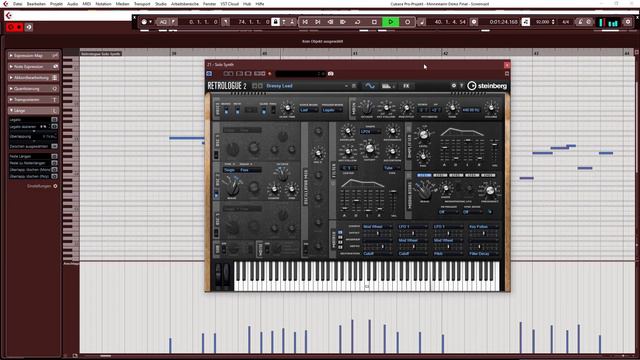Open the Bearbeiten menu
The height and width of the screenshot is (360, 640).
tap(36, 4)
